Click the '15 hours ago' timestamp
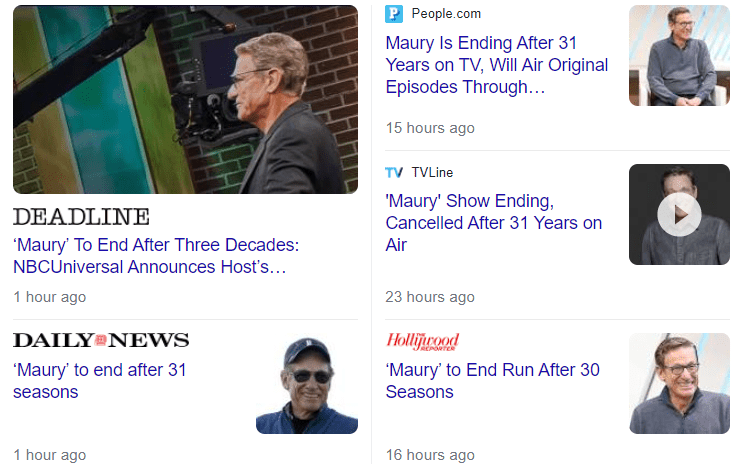Viewport: 753px width, 471px height. coord(430,128)
